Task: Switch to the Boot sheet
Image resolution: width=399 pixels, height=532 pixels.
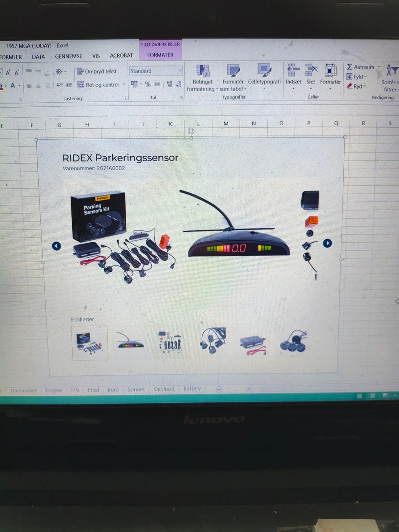Action: (x=113, y=390)
